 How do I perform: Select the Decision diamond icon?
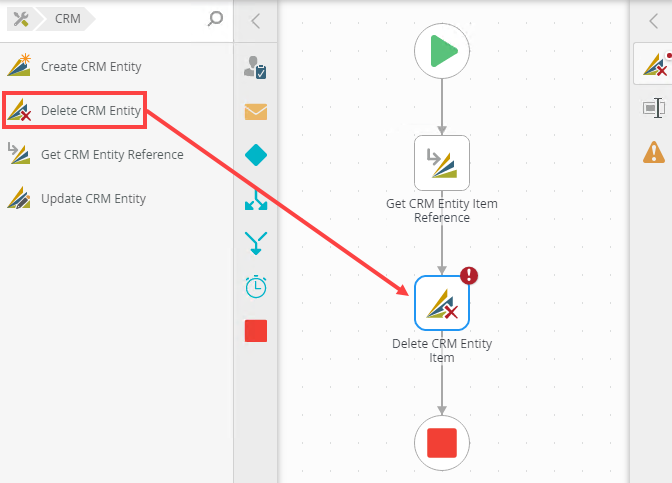(x=256, y=155)
